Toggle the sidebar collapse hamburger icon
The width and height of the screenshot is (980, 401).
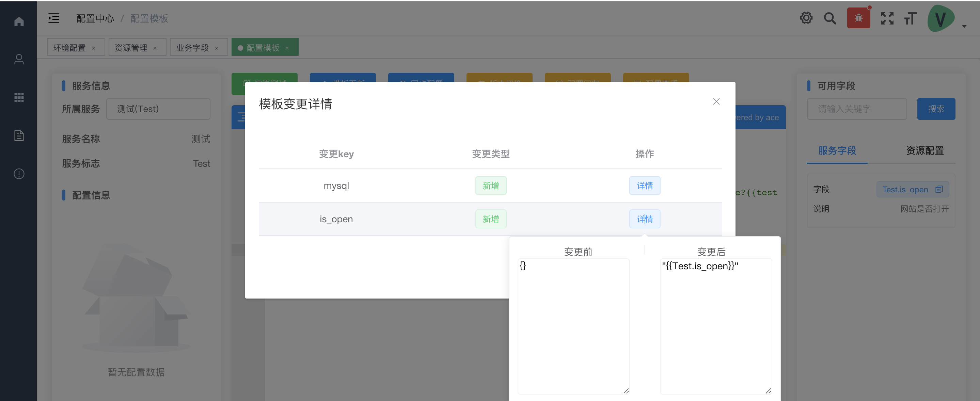(54, 18)
